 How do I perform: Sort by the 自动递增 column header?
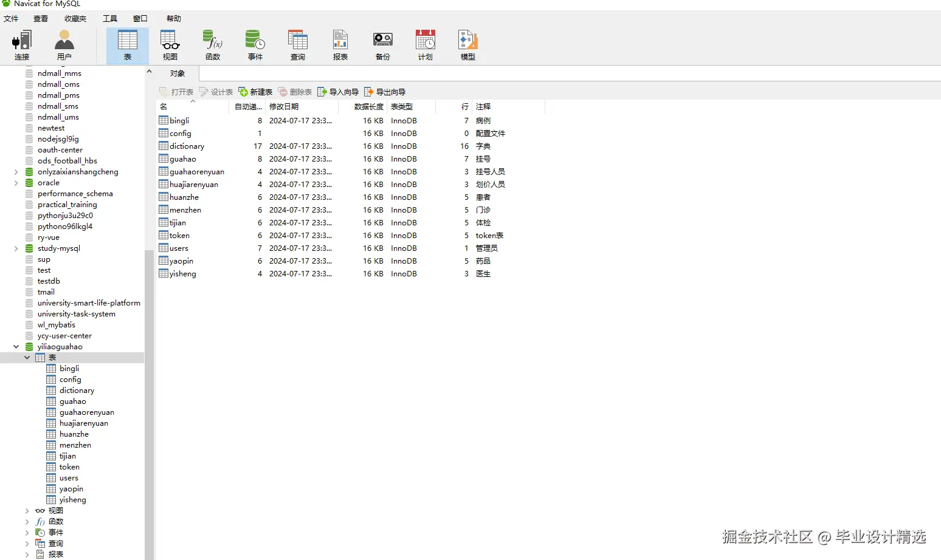tap(248, 106)
